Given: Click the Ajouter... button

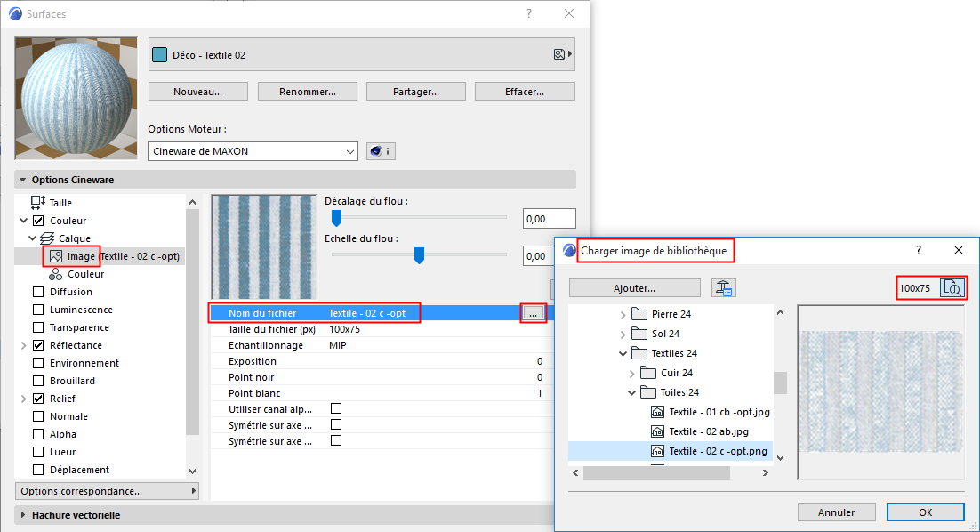Looking at the screenshot, I should pos(634,288).
